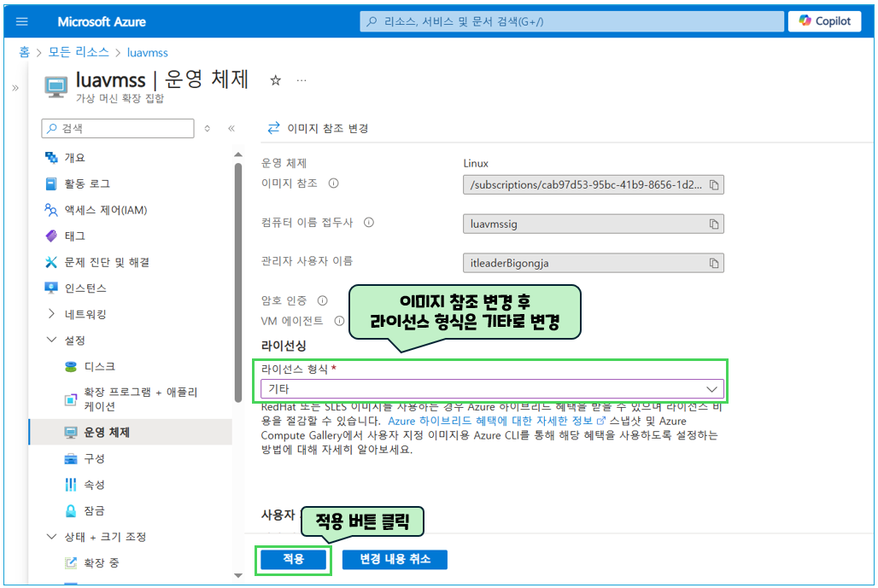Click info icon next to 암호 인증
The height and width of the screenshot is (588, 878).
(323, 301)
